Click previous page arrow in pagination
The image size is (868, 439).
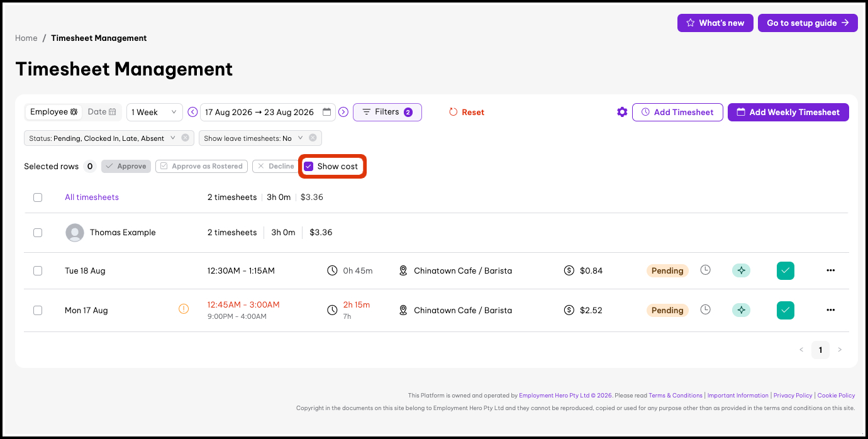click(x=801, y=350)
